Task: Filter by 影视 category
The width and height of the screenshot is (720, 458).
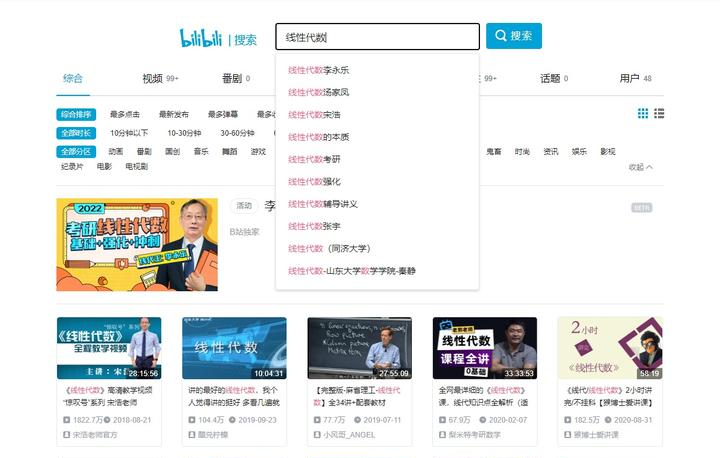Action: [608, 152]
